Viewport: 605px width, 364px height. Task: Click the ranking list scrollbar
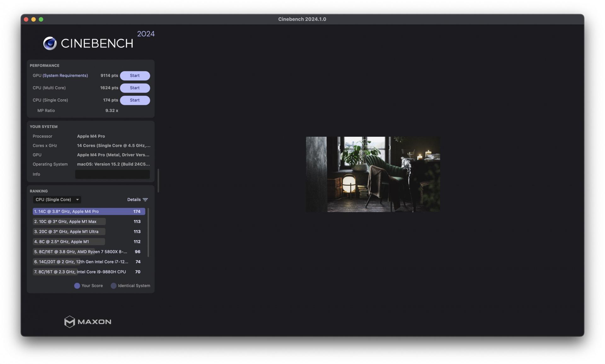click(x=148, y=232)
